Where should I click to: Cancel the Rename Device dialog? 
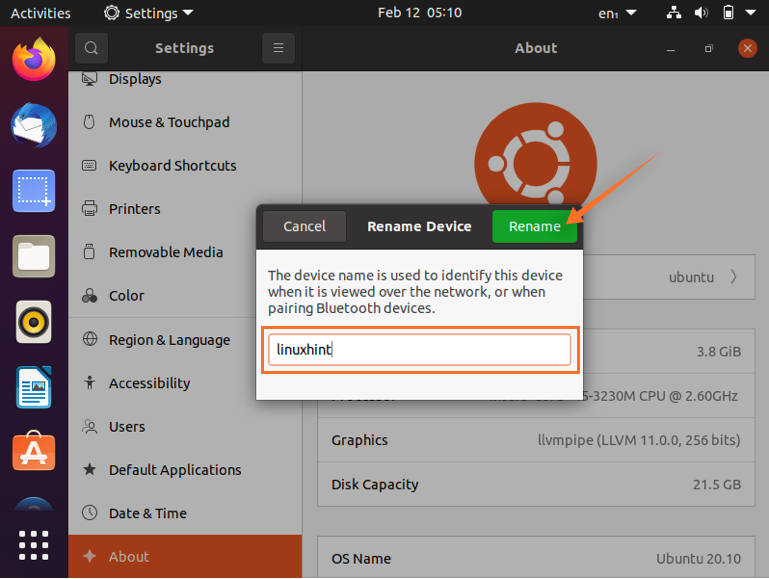[305, 227]
